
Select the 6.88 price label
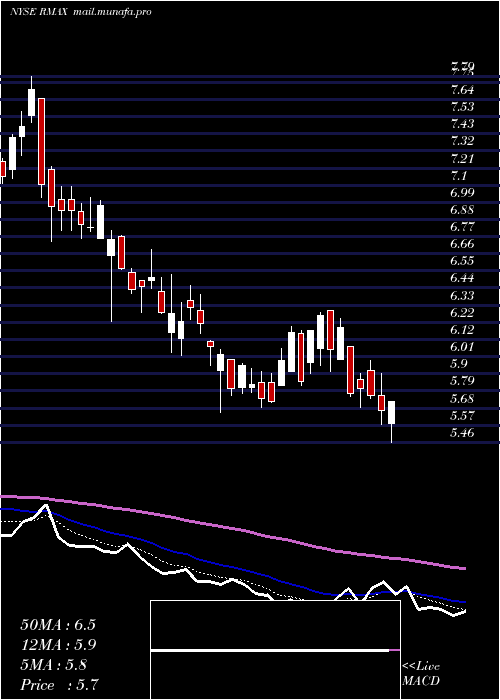click(x=462, y=210)
